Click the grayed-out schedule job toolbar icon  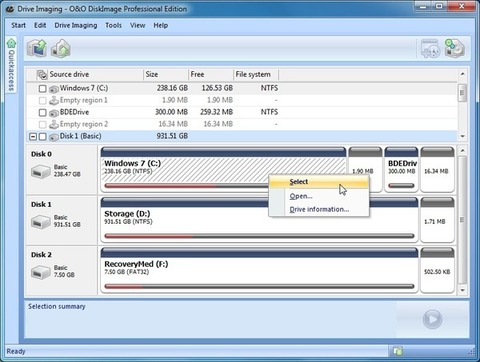click(430, 49)
